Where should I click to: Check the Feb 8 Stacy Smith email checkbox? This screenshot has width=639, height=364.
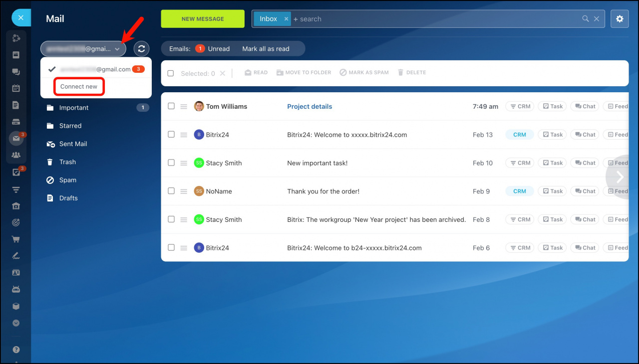coord(171,219)
